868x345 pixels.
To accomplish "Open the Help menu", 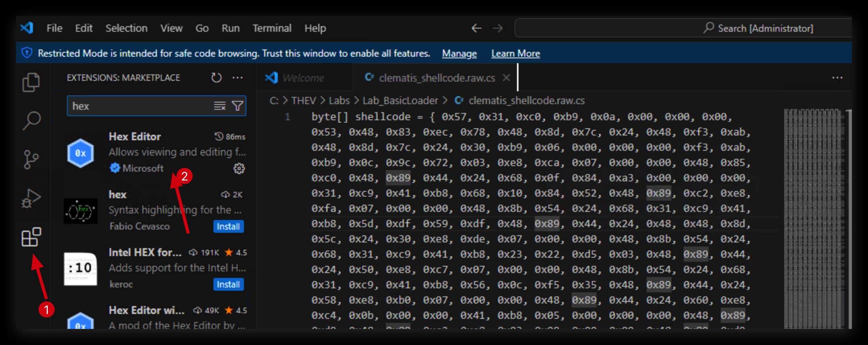I will pyautogui.click(x=315, y=28).
